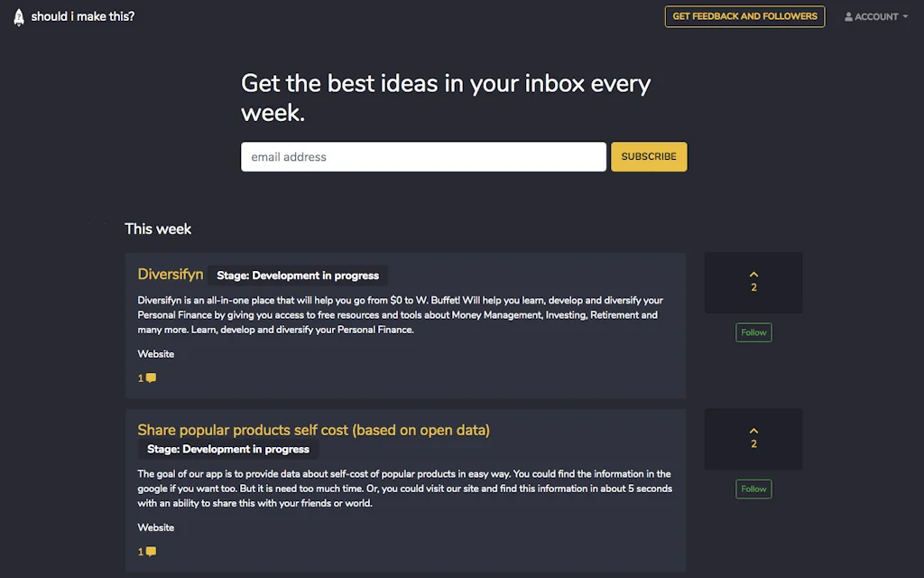This screenshot has width=924, height=578.
Task: Expand the Account dropdown caret
Action: click(905, 17)
